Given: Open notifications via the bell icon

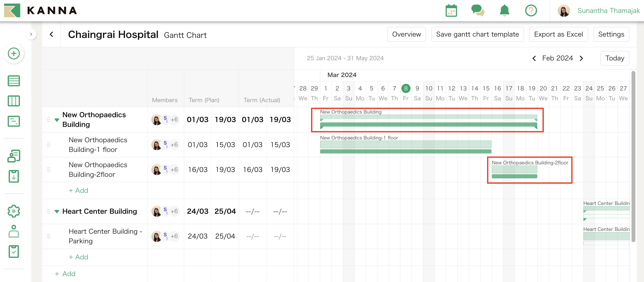Looking at the screenshot, I should [x=504, y=11].
